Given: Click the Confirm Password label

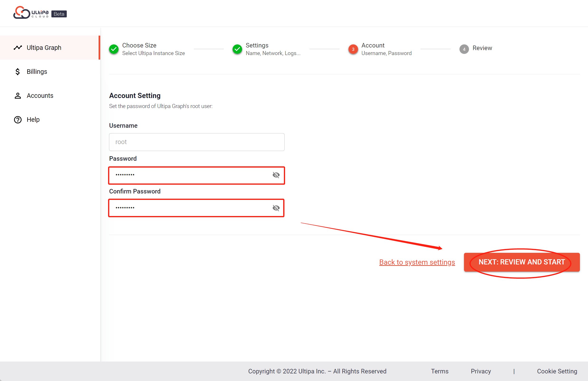Looking at the screenshot, I should (135, 191).
